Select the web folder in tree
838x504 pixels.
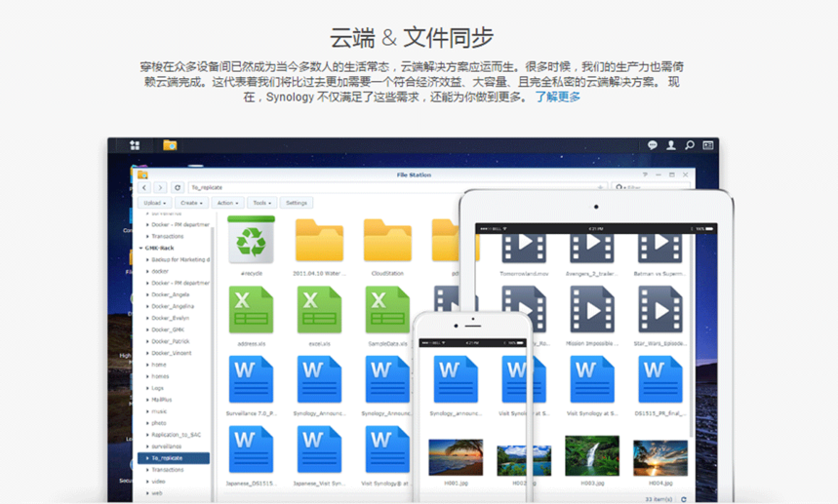point(157,492)
